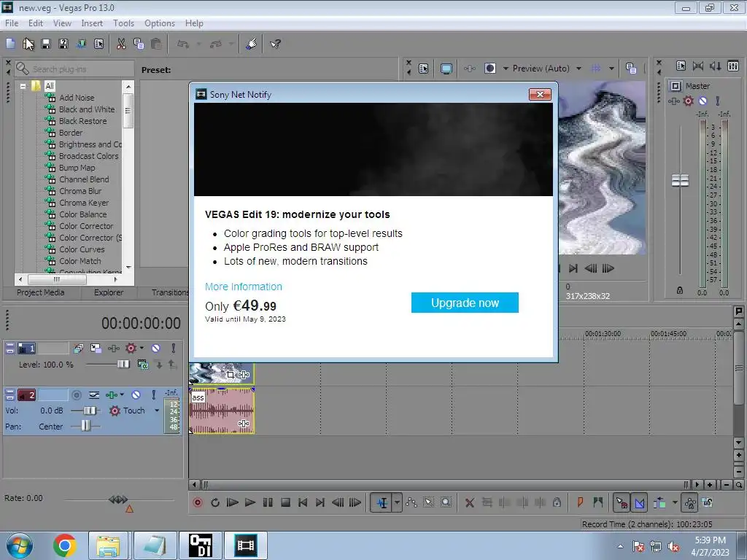
Task: Toggle Master bus Mute icon
Action: [703, 101]
